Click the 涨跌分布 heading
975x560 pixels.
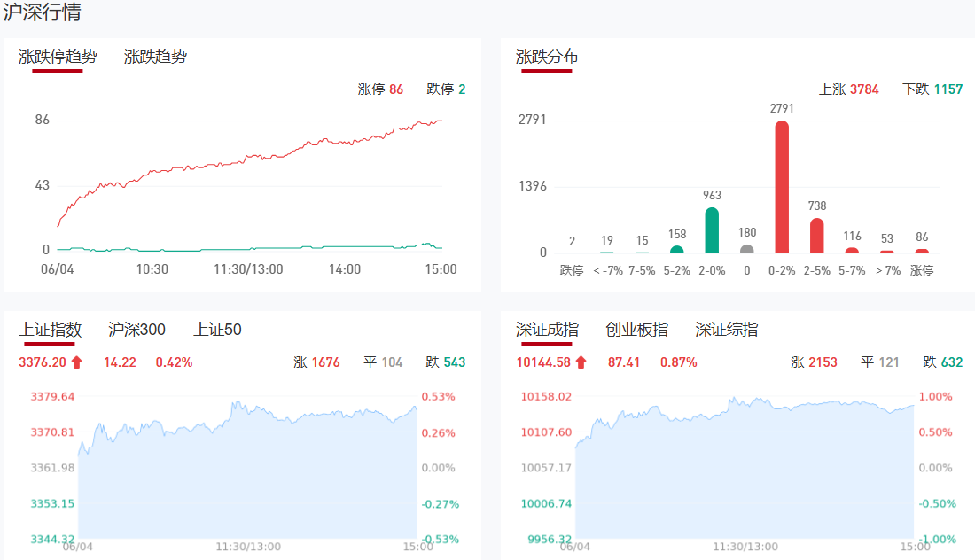(x=547, y=57)
